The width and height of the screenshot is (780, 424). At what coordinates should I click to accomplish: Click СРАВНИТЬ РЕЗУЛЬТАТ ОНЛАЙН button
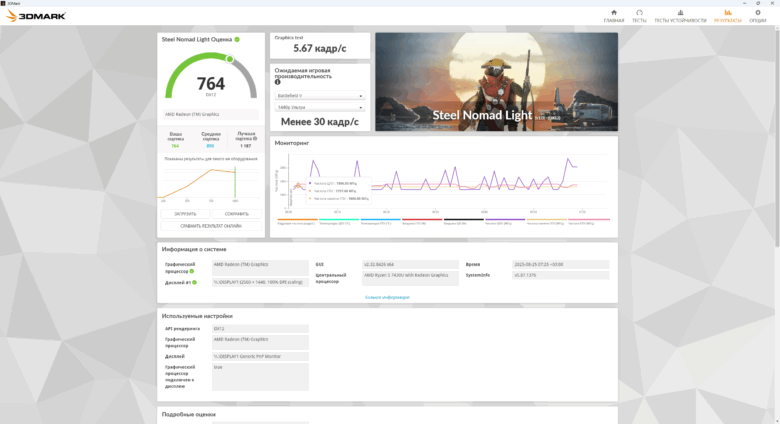coord(211,226)
